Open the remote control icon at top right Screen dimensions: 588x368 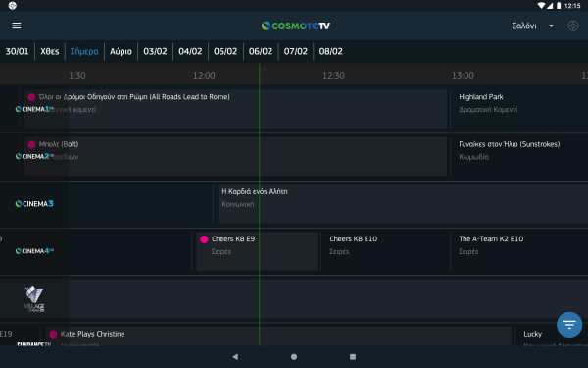[572, 26]
